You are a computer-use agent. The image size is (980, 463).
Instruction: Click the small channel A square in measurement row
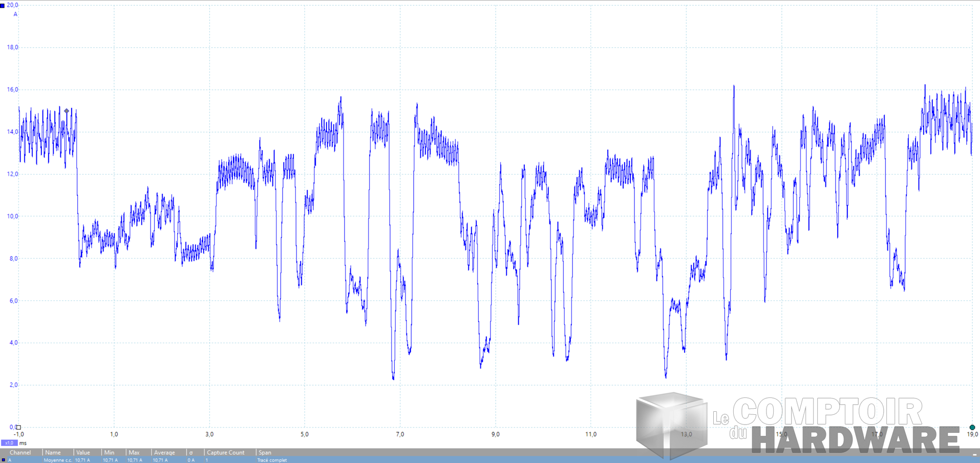click(x=4, y=460)
